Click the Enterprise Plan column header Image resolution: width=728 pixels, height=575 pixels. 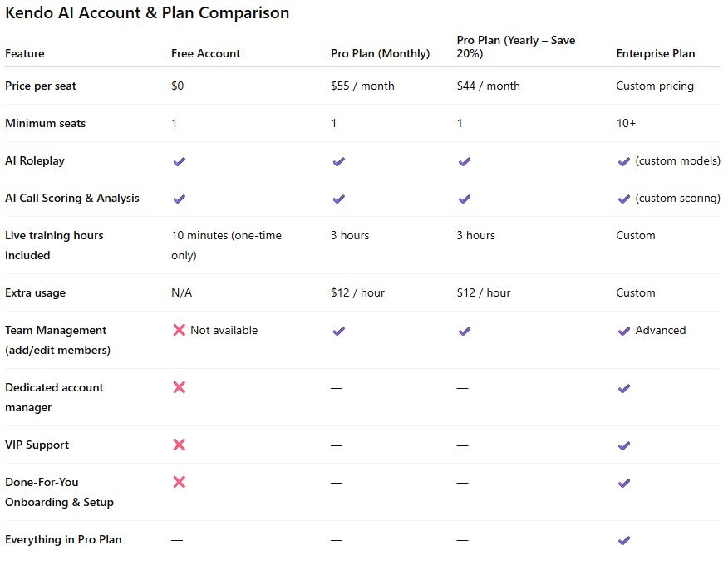point(655,54)
